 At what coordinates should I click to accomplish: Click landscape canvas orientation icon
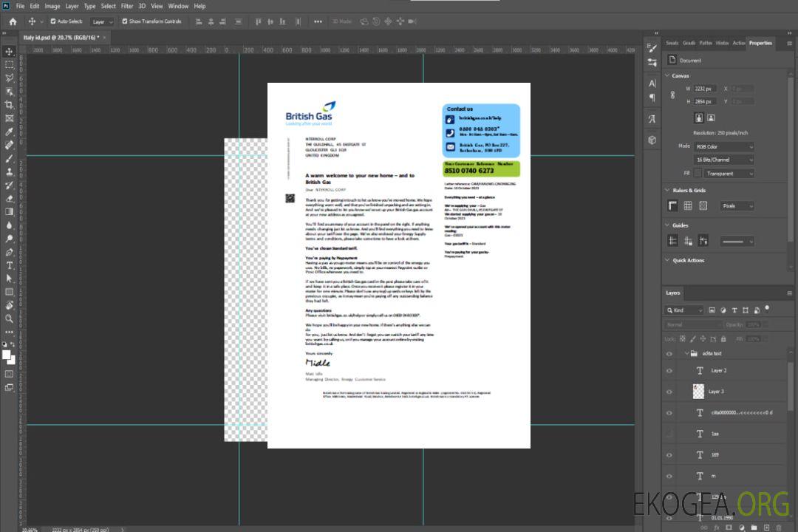[x=711, y=117]
